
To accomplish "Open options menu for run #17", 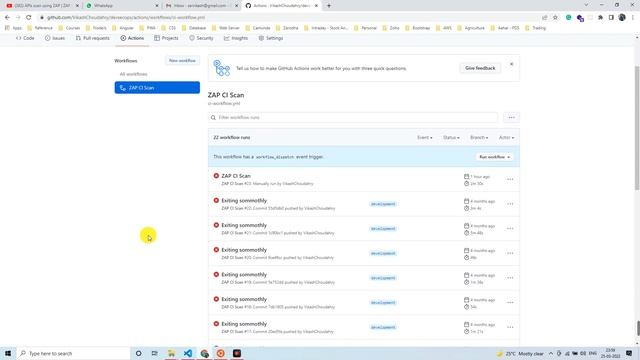I will pos(510,327).
